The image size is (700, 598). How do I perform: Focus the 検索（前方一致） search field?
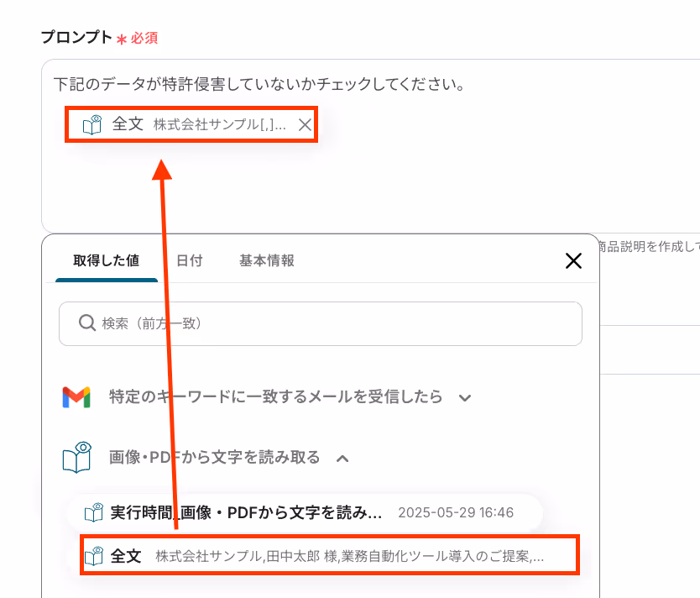click(321, 323)
